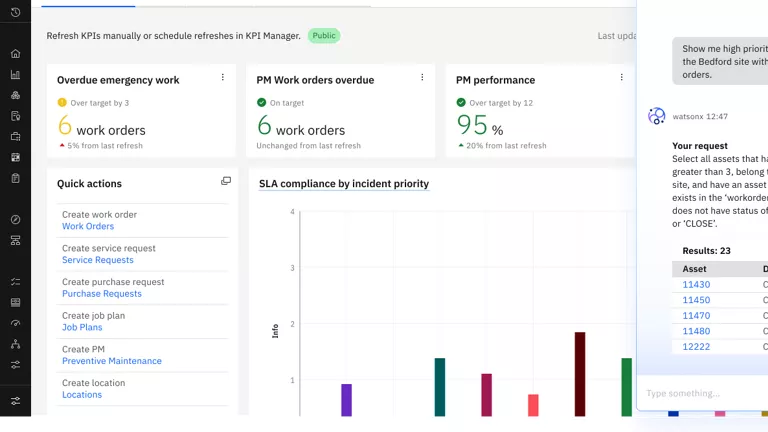Open the speedometer gauge sidebar icon
This screenshot has height=432, width=768.
pos(15,323)
